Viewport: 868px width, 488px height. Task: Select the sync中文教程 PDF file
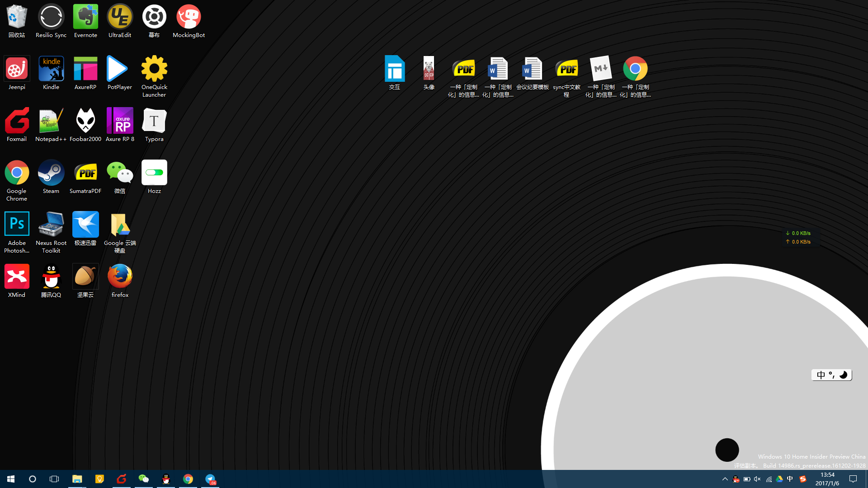point(566,77)
